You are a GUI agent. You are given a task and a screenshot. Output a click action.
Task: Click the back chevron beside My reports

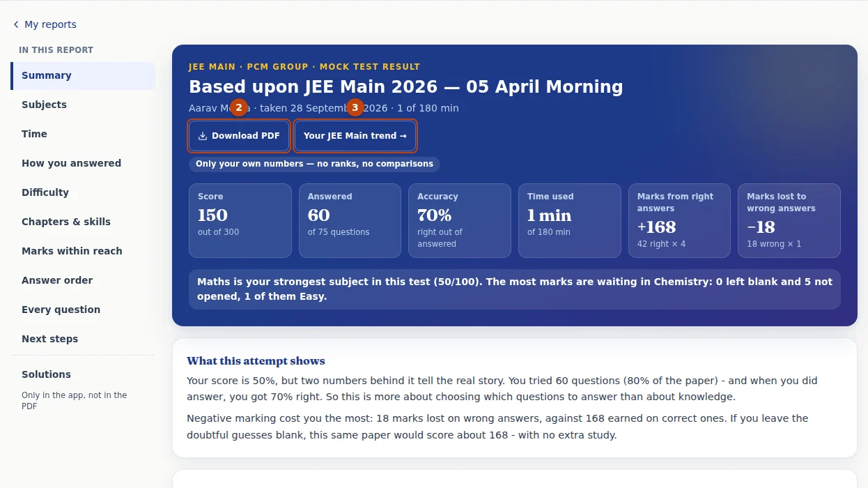click(16, 24)
